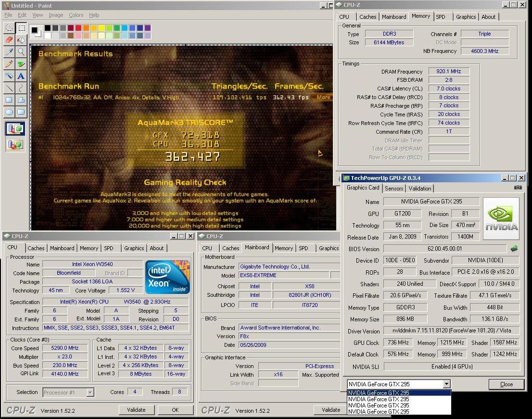
Task: Click OK in the CPU-Z processor window
Action: (x=175, y=410)
